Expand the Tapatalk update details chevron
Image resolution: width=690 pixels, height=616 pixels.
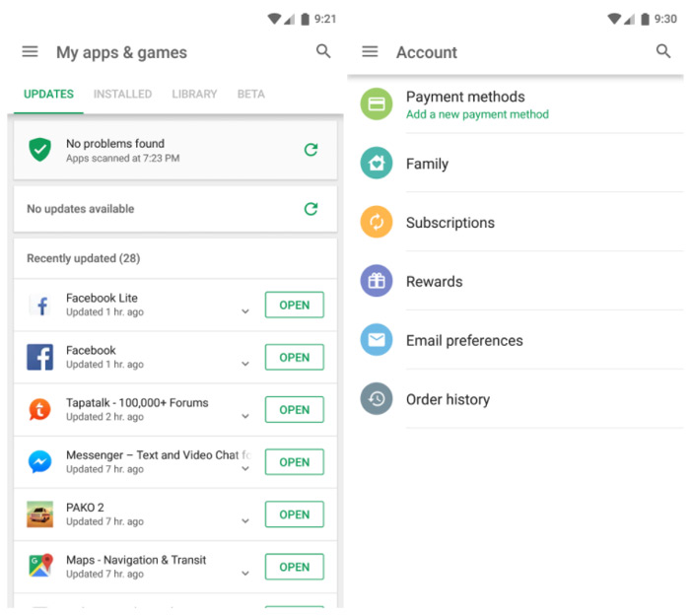point(245,416)
